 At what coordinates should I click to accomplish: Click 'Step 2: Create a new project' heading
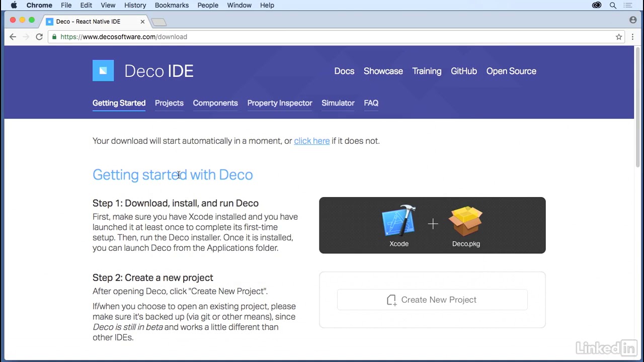coord(153,278)
